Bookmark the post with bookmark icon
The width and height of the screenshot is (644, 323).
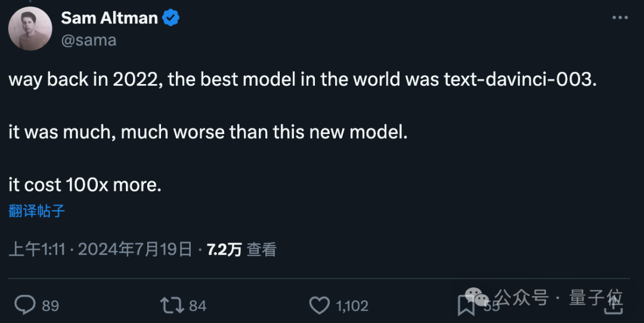pyautogui.click(x=466, y=306)
